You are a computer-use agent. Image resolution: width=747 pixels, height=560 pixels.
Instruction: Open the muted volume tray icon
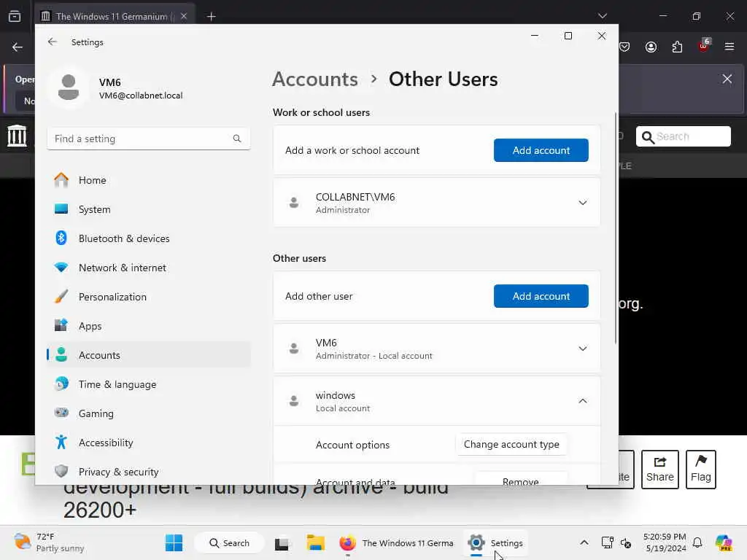(626, 542)
